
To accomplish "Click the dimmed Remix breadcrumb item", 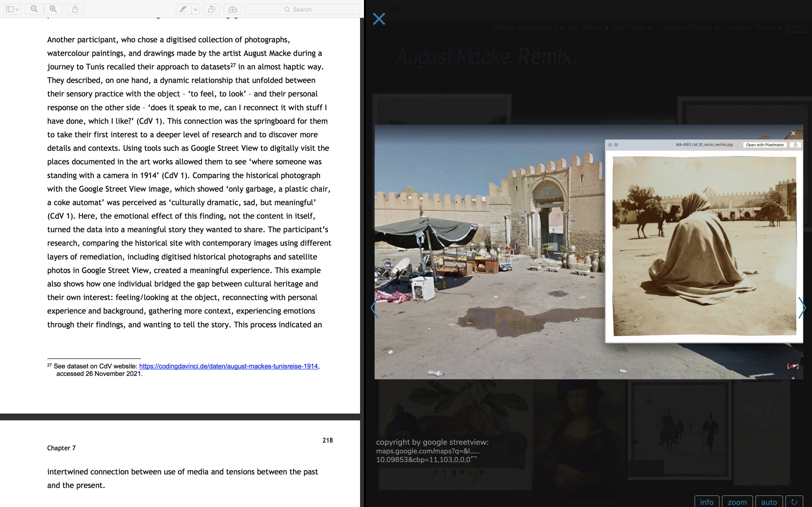I will [796, 27].
